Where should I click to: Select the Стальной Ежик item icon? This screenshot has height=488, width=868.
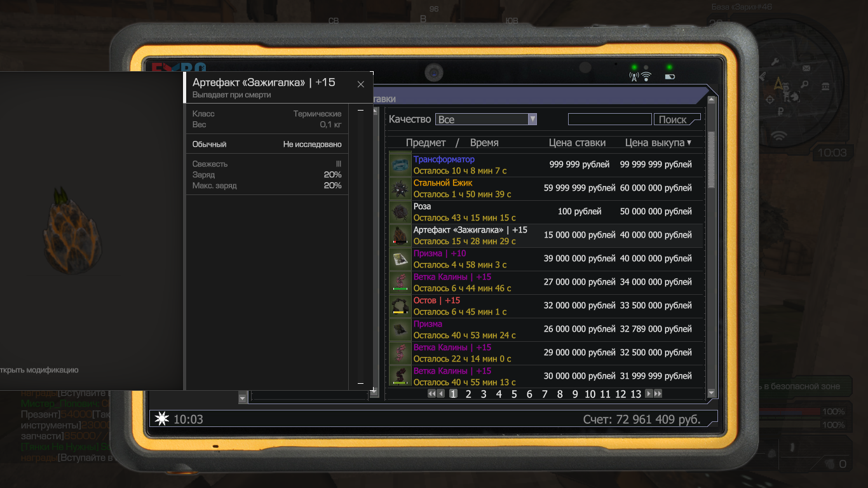(x=400, y=188)
